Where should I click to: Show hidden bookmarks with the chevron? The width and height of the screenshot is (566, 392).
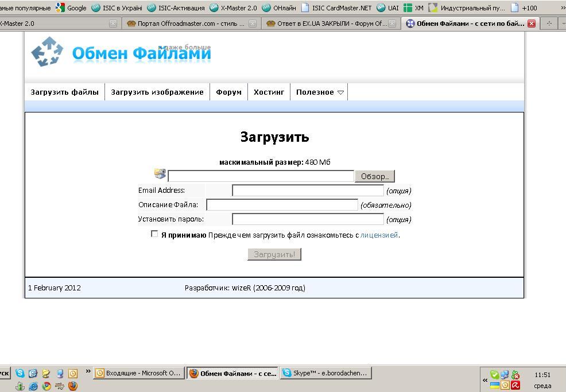[x=562, y=8]
